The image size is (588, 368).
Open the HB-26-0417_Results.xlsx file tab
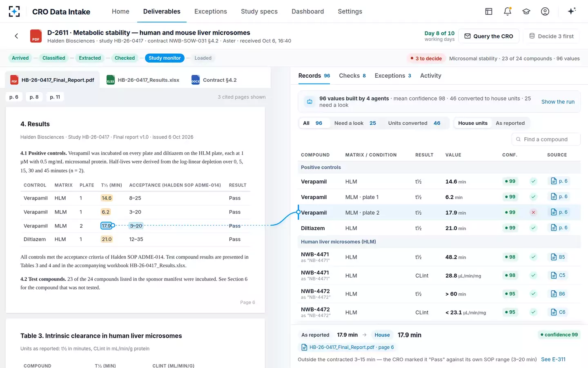click(143, 80)
